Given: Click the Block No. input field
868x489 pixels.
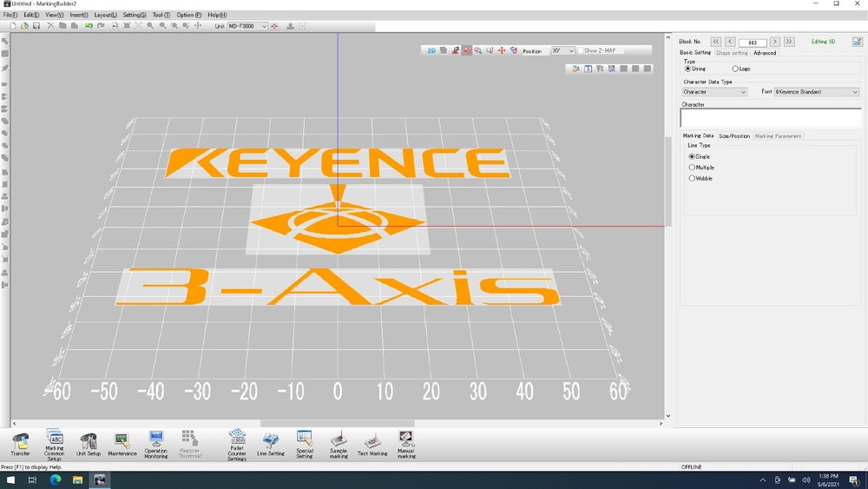Looking at the screenshot, I should [x=753, y=42].
